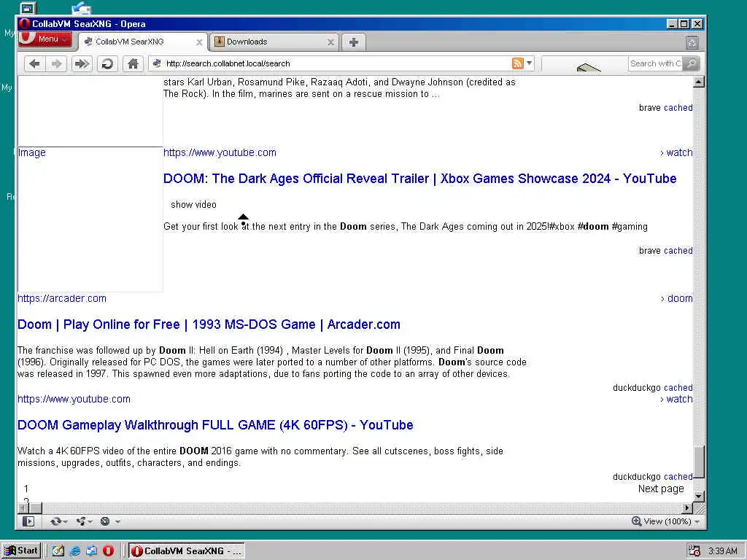
Task: Click CollabVM SearXNG taskbar button
Action: [x=186, y=551]
